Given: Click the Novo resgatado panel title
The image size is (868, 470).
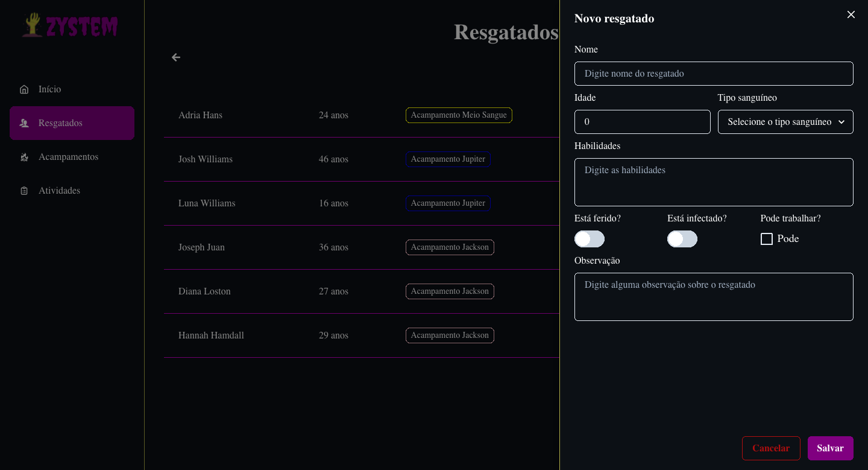Looking at the screenshot, I should pyautogui.click(x=614, y=19).
